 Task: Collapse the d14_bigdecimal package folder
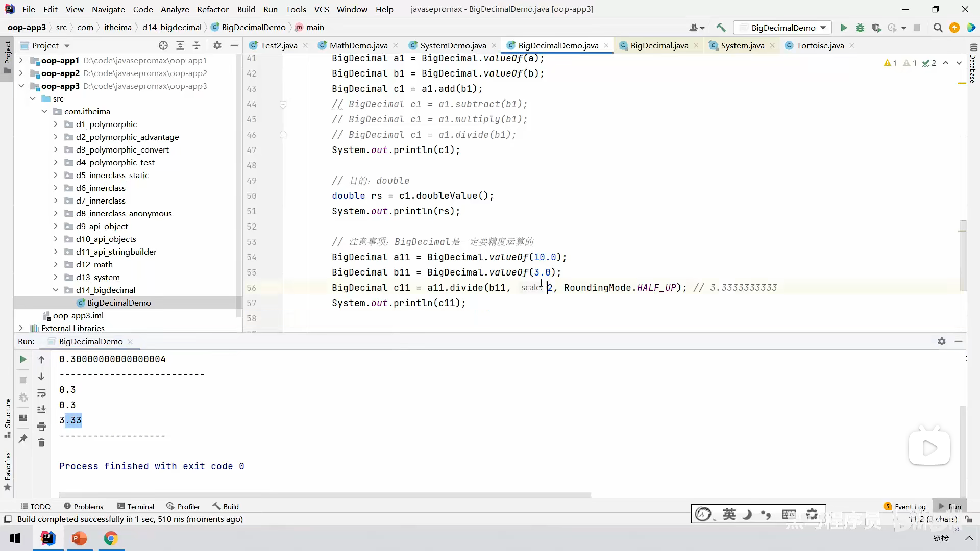[x=56, y=290]
